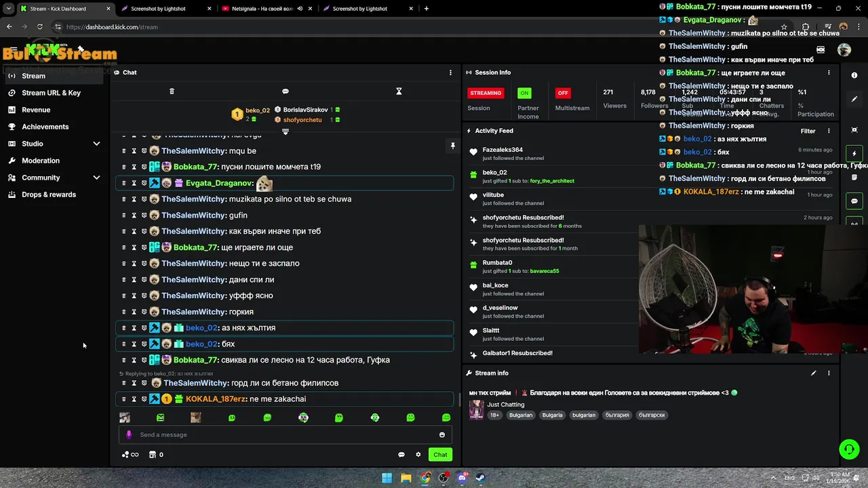The image size is (868, 488).
Task: Open the Stream info three-dot menu
Action: pyautogui.click(x=829, y=373)
